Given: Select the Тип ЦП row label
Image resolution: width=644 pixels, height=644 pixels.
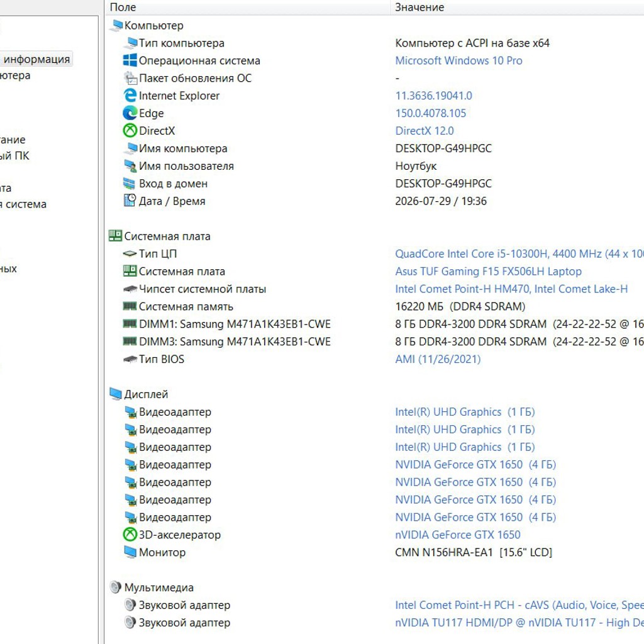Looking at the screenshot, I should (x=158, y=254).
